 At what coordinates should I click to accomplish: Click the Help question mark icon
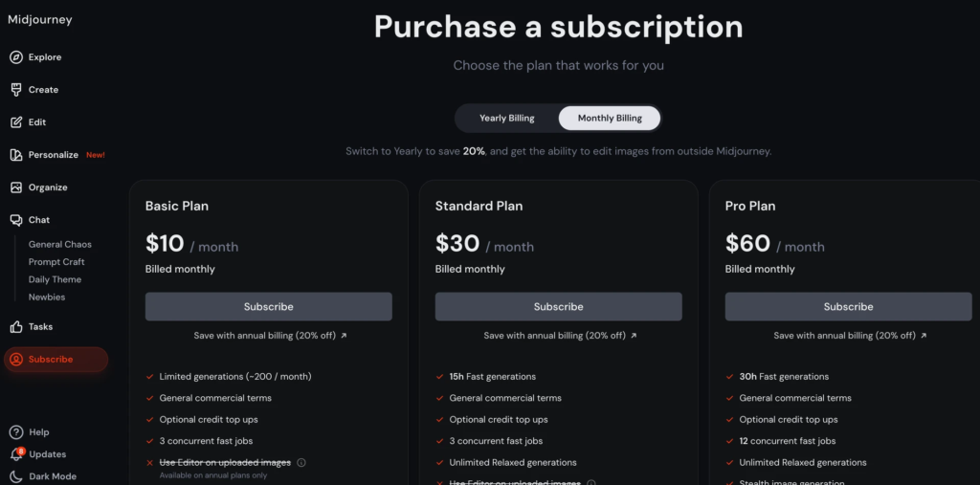pos(16,432)
